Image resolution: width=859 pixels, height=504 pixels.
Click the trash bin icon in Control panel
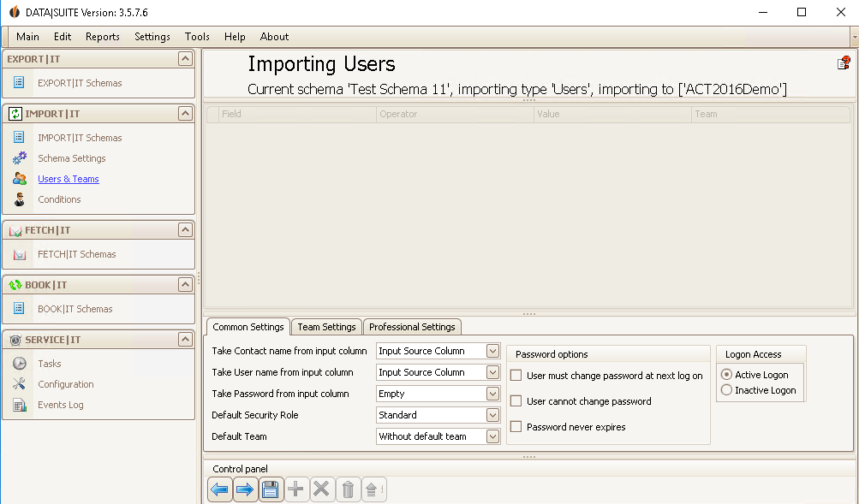[348, 489]
